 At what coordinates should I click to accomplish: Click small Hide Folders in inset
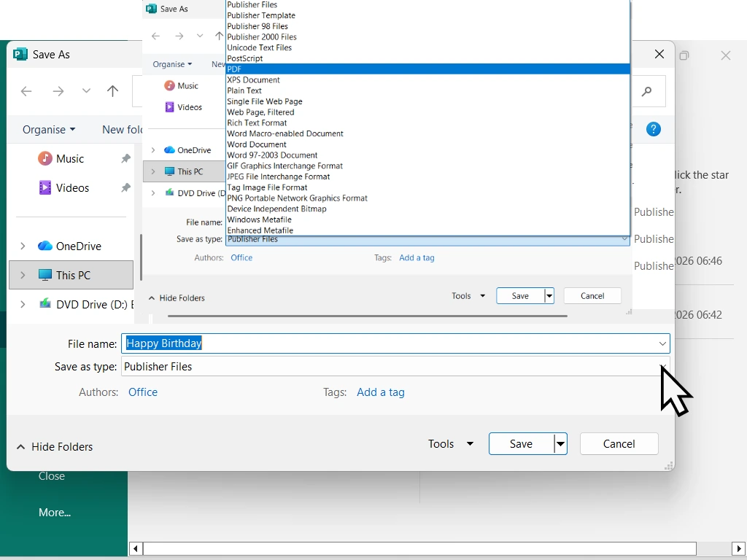point(177,298)
